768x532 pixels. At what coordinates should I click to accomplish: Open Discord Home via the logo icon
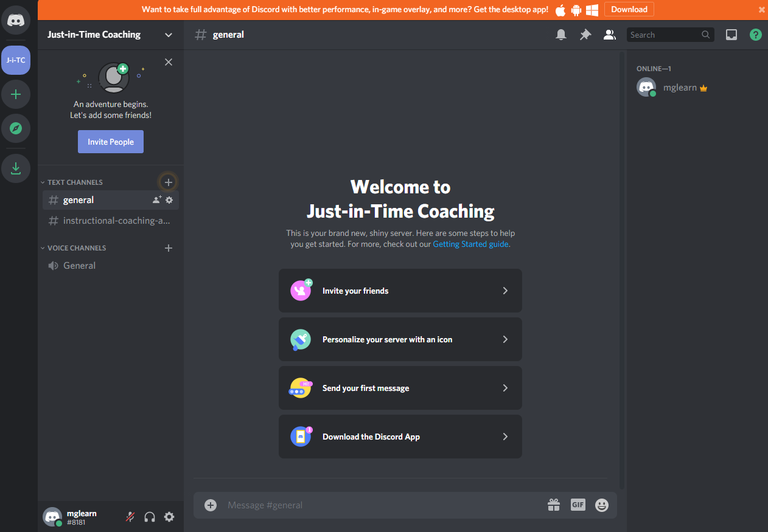(16, 20)
